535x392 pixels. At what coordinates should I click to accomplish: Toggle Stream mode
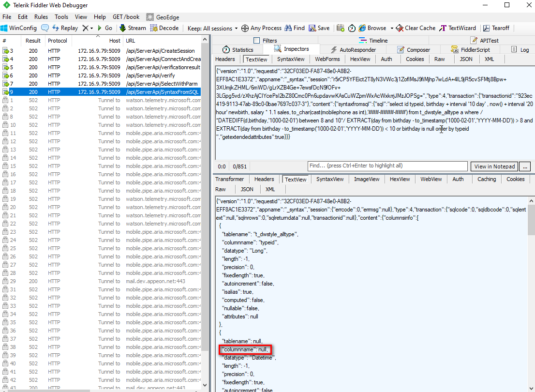tap(132, 28)
